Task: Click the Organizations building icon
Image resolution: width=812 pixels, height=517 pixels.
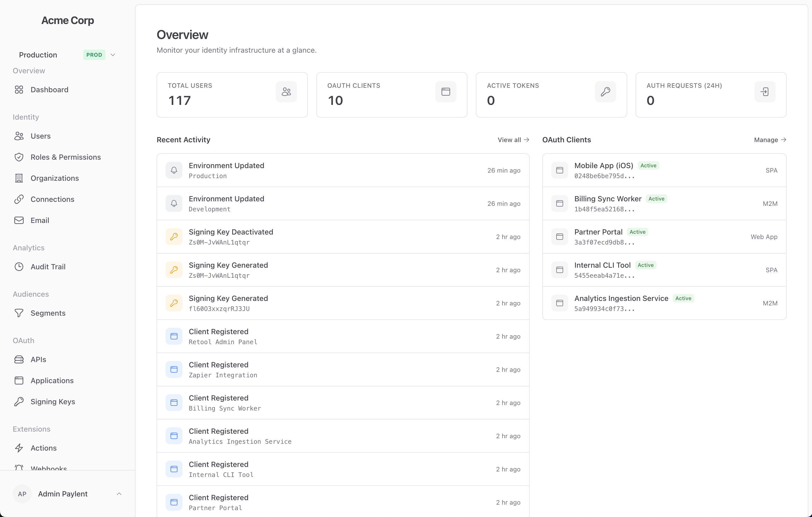Action: (x=19, y=178)
